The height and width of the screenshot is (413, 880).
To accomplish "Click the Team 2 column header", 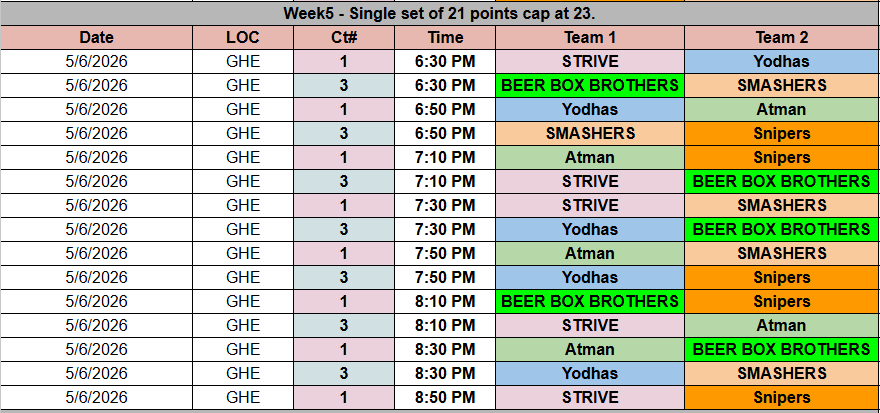I will (x=781, y=37).
